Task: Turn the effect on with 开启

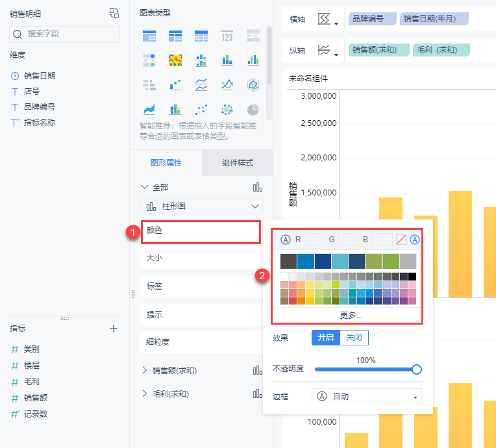Action: [326, 337]
